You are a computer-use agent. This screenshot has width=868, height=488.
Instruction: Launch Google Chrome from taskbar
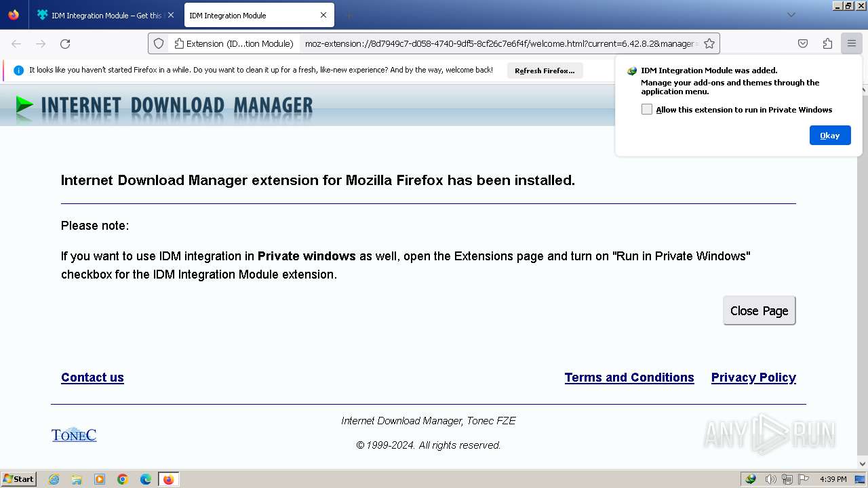[123, 479]
